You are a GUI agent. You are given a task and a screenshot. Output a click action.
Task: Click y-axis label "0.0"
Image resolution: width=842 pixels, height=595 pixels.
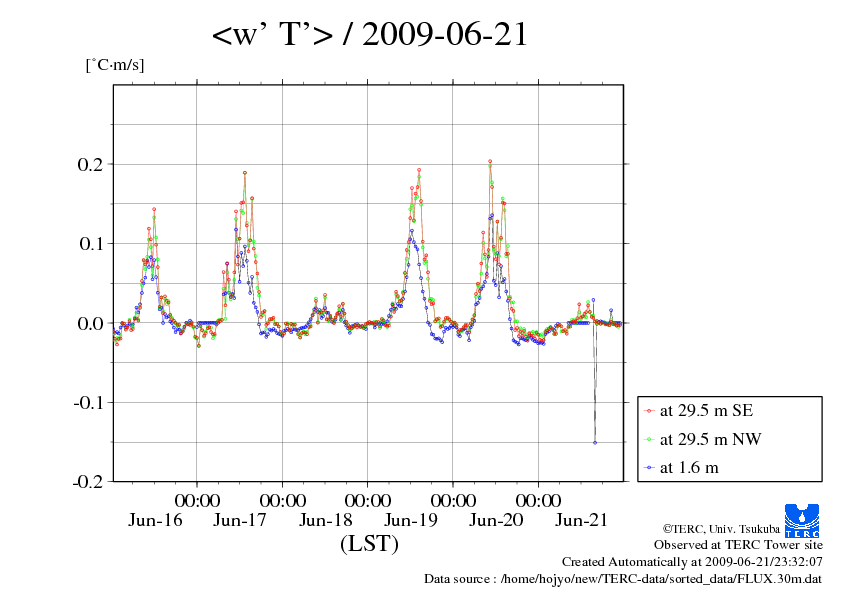(x=90, y=323)
